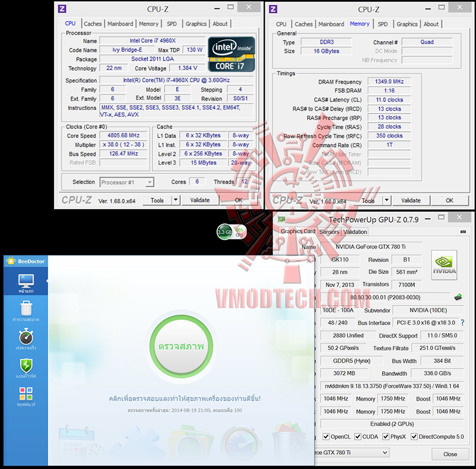
Task: Click GPU-Z Bus Width value 384 Bit
Action: point(442,361)
